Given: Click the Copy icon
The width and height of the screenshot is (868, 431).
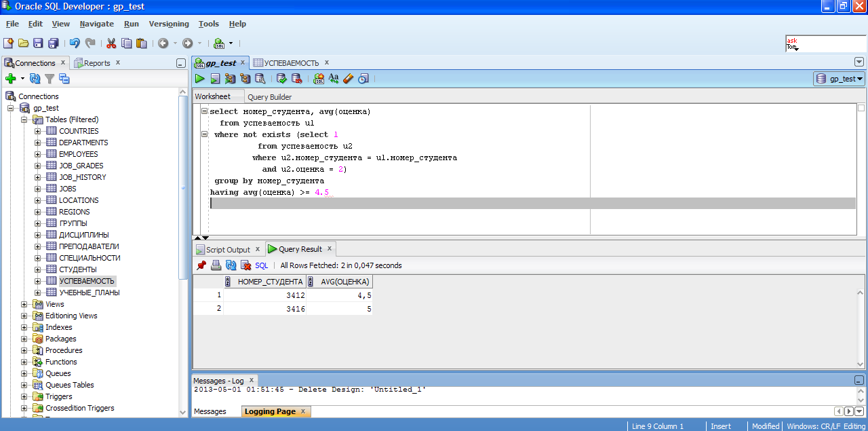Looking at the screenshot, I should point(127,43).
